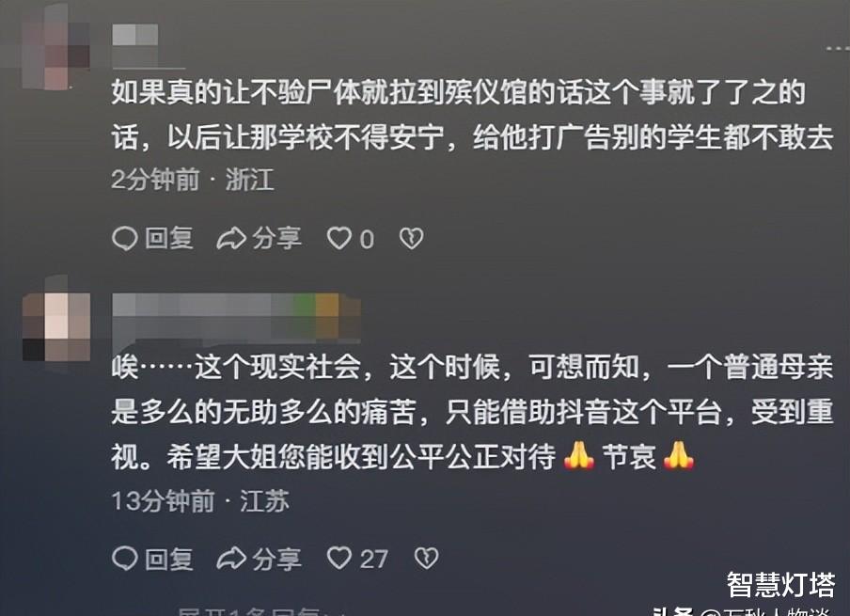850x616 pixels.
Task: Tap 分享 text under the Jiangsu comment
Action: [x=277, y=559]
